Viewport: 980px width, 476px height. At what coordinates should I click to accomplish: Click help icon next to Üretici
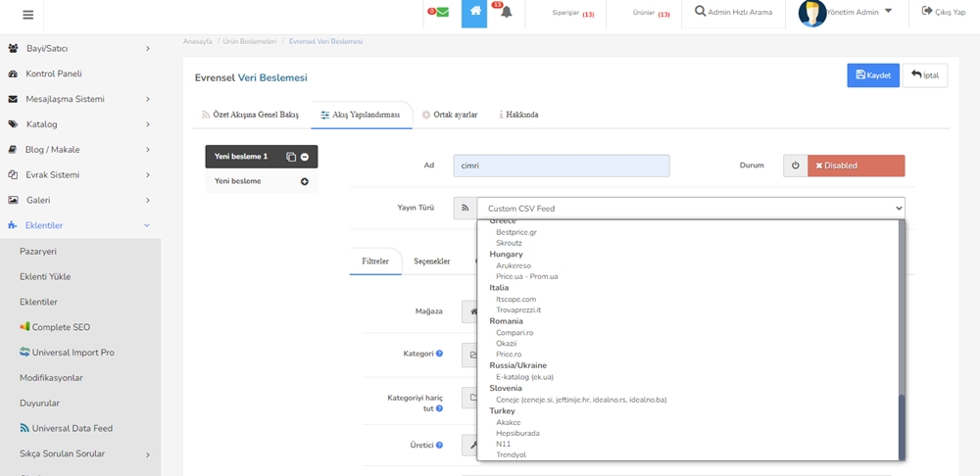(x=439, y=446)
